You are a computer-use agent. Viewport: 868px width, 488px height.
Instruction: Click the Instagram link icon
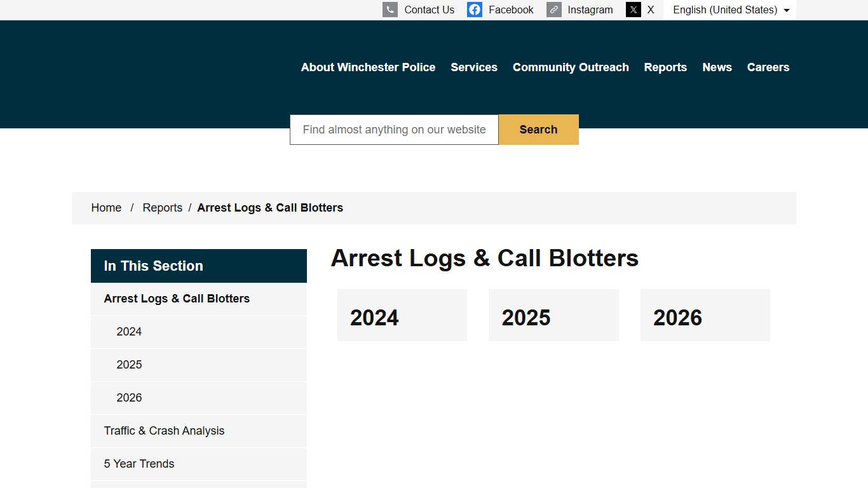click(x=553, y=10)
